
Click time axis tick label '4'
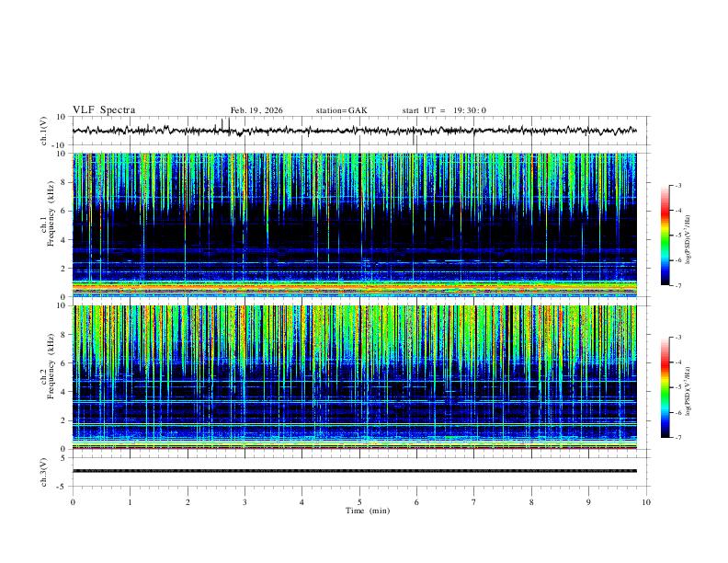point(302,502)
